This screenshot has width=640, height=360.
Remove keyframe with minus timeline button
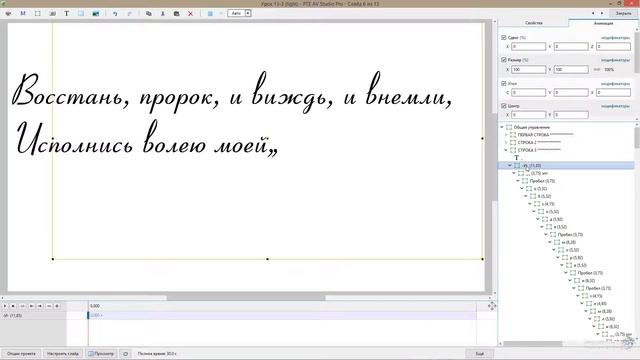point(49,306)
